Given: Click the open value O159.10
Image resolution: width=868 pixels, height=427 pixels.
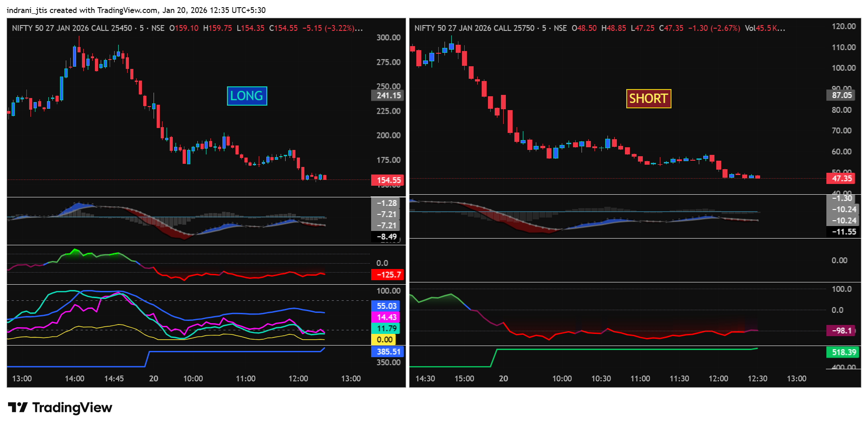Looking at the screenshot, I should 184,28.
